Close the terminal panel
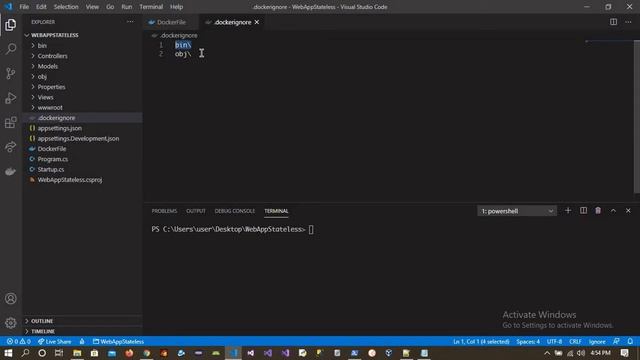Viewport: 640px width, 360px height. [628, 211]
